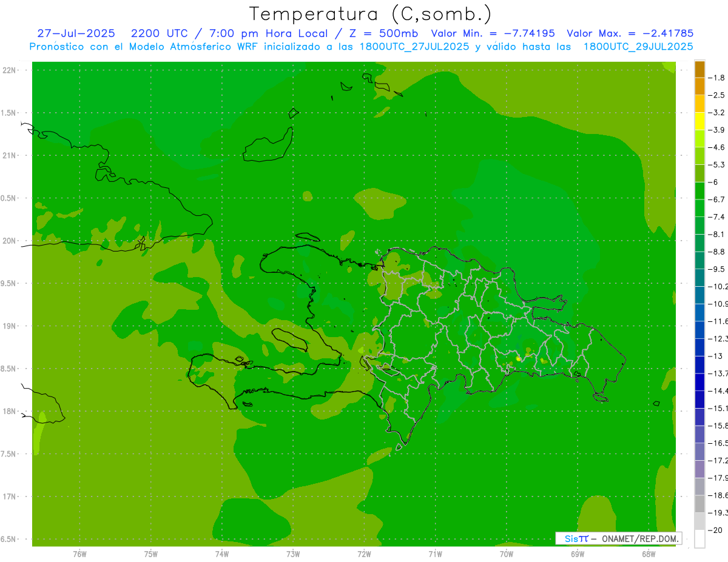Pick the amber swatch between -2.5 and -3.2
This screenshot has width=728, height=562.
click(699, 104)
